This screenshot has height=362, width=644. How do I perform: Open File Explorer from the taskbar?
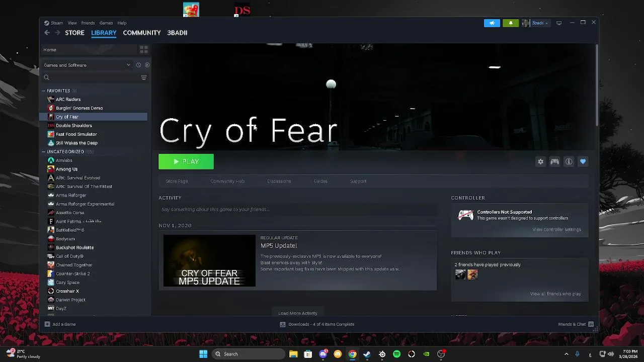point(293,354)
